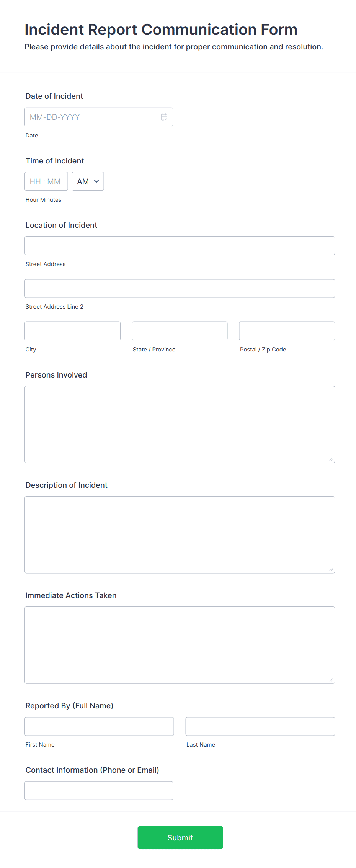This screenshot has width=356, height=868.
Task: Select the Date of Incident label
Action: 54,96
